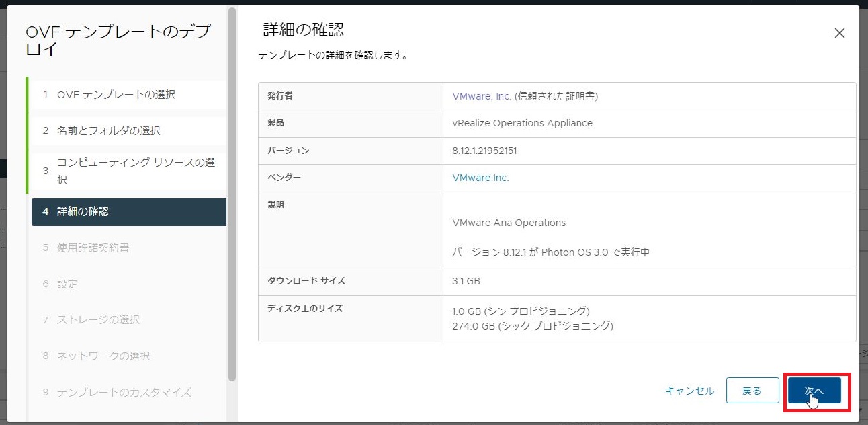868x425 pixels.
Task: Click the 詳細の確認 dialog title
Action: point(293,30)
